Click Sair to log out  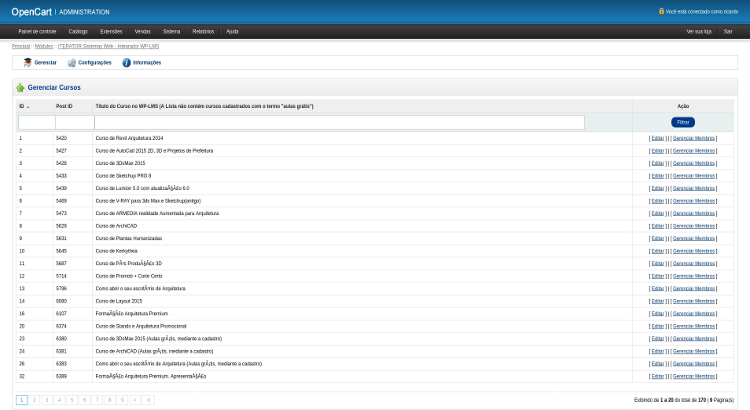pyautogui.click(x=728, y=32)
